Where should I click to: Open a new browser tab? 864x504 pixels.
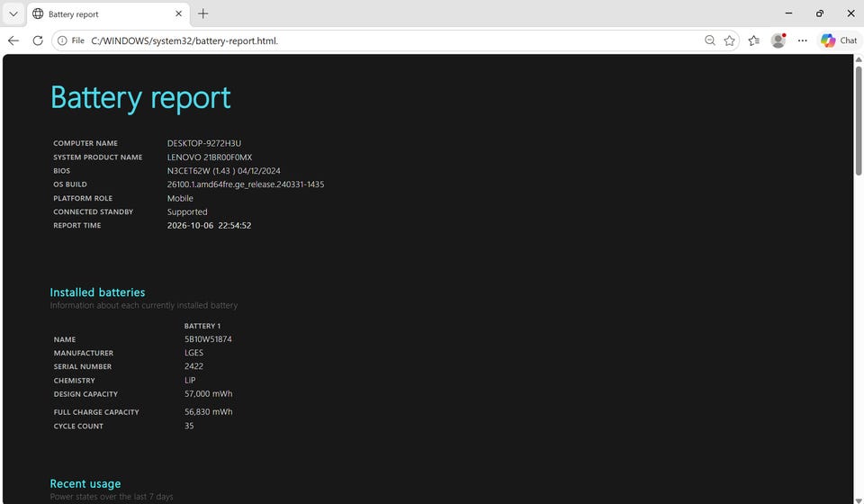point(202,13)
